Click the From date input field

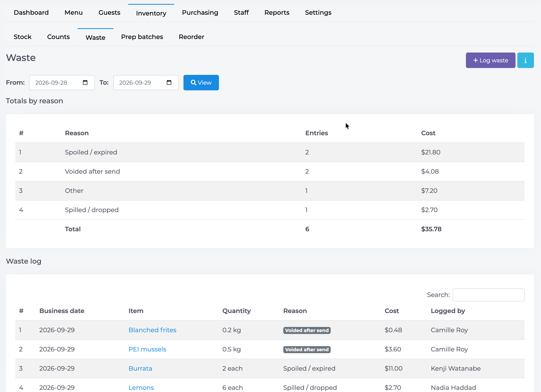[x=62, y=83]
